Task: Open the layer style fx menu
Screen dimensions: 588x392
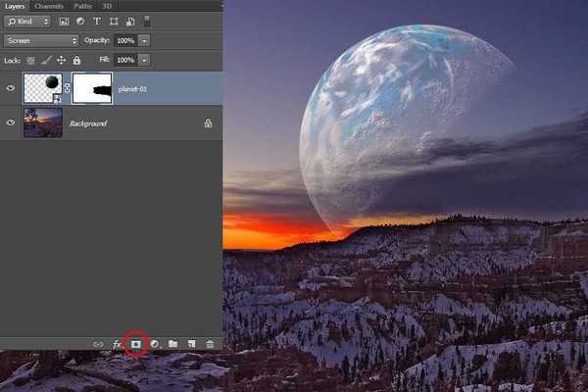Action: tap(117, 344)
